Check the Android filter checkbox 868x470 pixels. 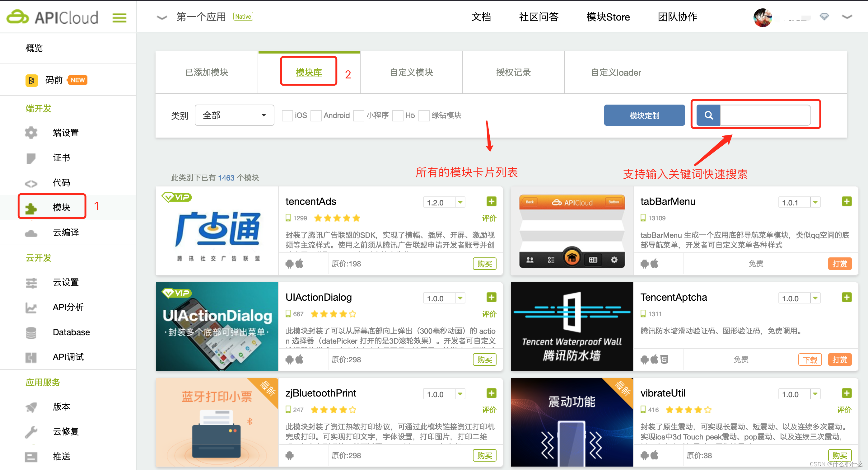316,116
